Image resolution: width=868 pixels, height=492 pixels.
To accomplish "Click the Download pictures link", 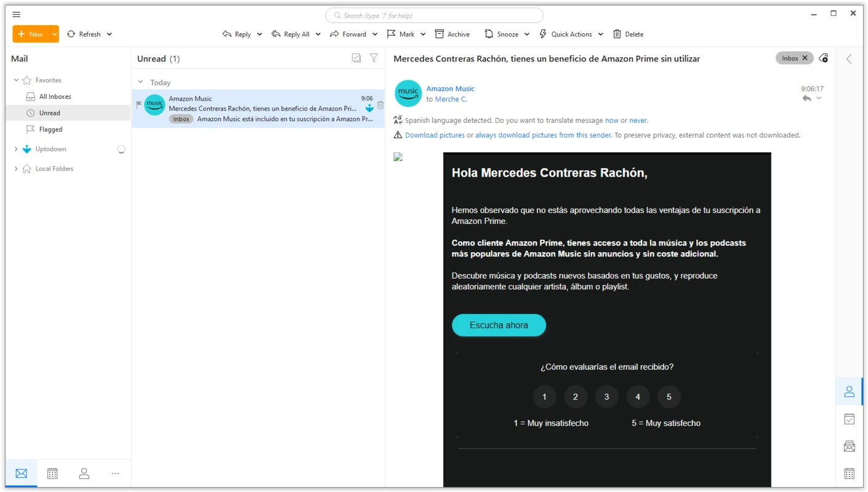I will point(435,135).
